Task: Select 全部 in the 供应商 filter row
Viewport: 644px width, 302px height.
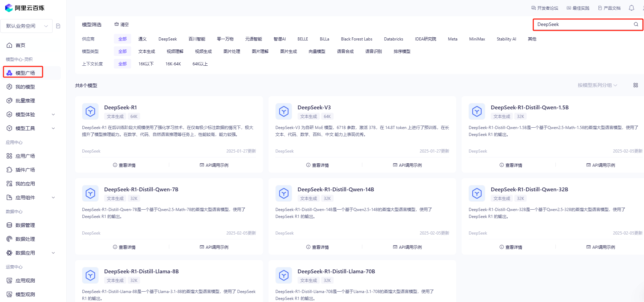Action: pyautogui.click(x=123, y=39)
